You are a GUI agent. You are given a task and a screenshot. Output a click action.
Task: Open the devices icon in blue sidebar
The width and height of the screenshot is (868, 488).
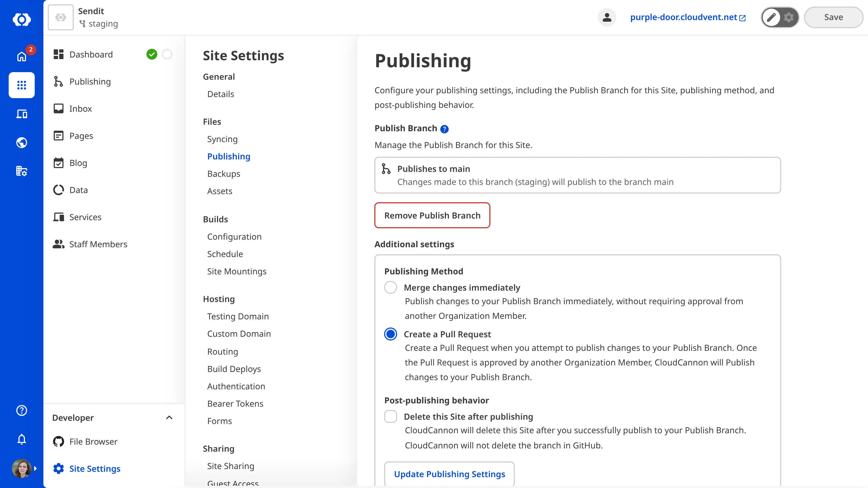coord(22,114)
